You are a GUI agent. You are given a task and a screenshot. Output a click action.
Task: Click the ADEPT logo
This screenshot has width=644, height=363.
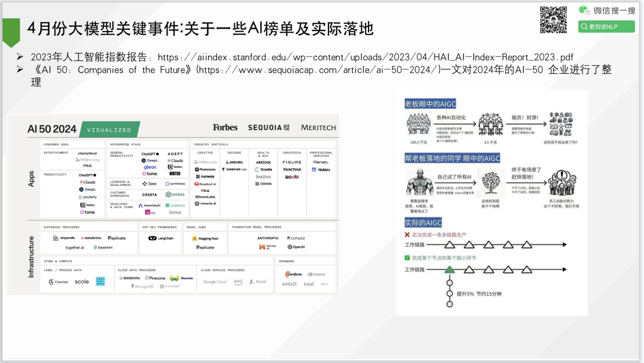(x=175, y=154)
